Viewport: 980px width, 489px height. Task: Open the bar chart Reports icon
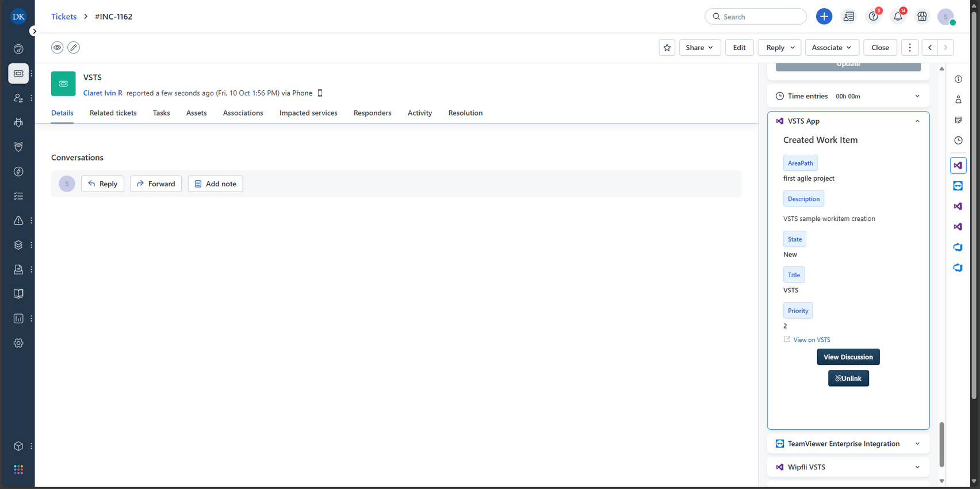coord(18,319)
